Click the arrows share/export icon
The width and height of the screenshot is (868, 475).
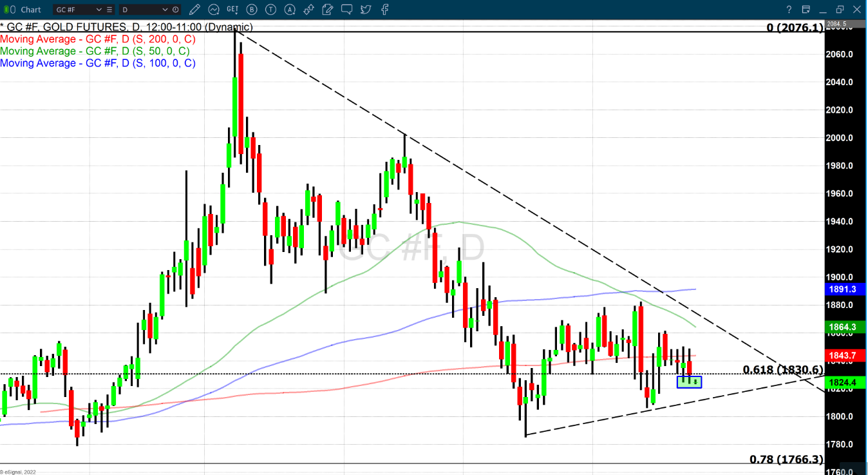tap(309, 10)
